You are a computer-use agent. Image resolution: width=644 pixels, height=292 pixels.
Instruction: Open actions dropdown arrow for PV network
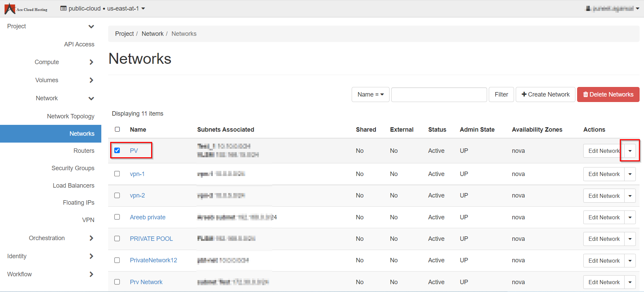click(630, 151)
